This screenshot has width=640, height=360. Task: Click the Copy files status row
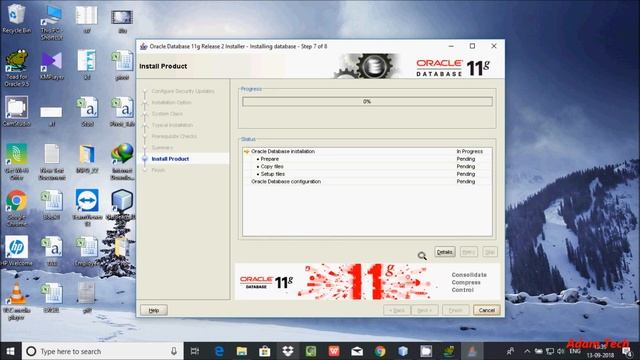coord(367,167)
